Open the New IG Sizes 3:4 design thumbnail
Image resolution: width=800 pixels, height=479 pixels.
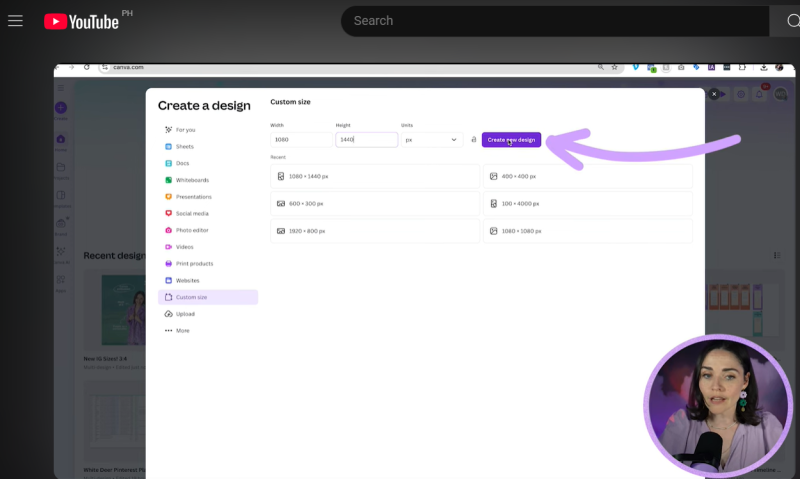(x=115, y=310)
